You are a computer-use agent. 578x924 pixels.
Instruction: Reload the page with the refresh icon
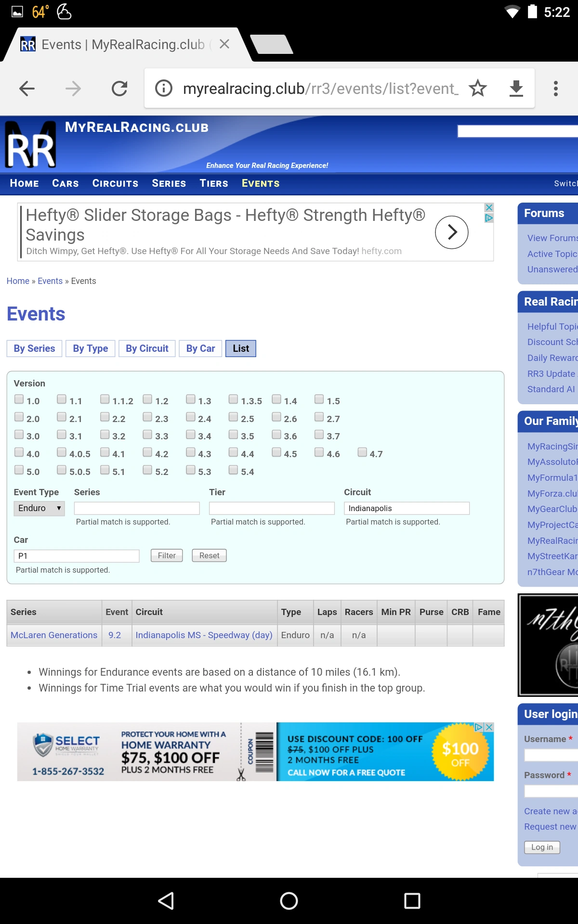[x=119, y=89]
